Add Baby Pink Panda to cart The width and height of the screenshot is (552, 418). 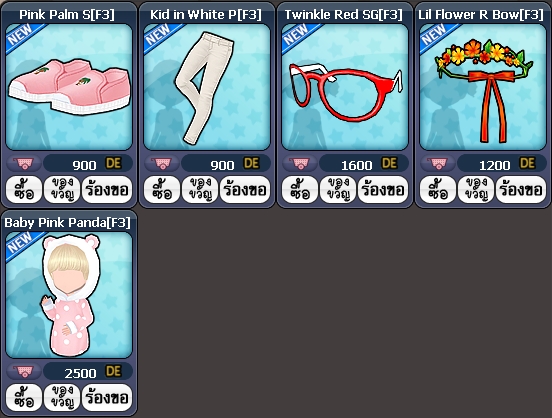(24, 372)
